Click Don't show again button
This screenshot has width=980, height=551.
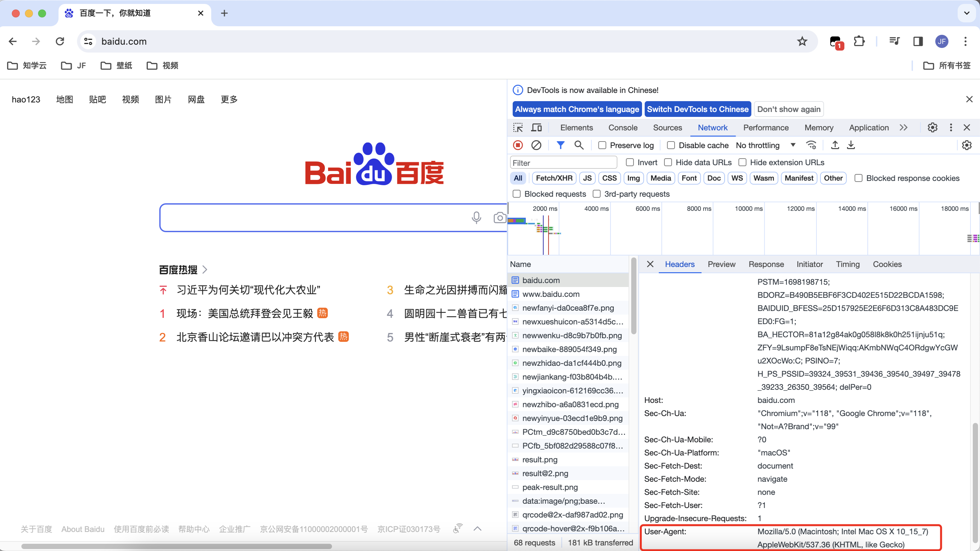click(x=789, y=109)
